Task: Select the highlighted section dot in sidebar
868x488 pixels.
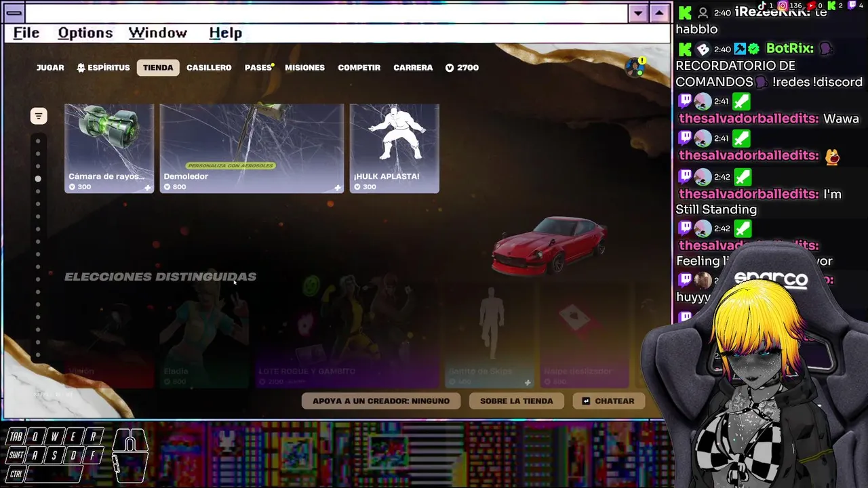Action: pos(38,179)
